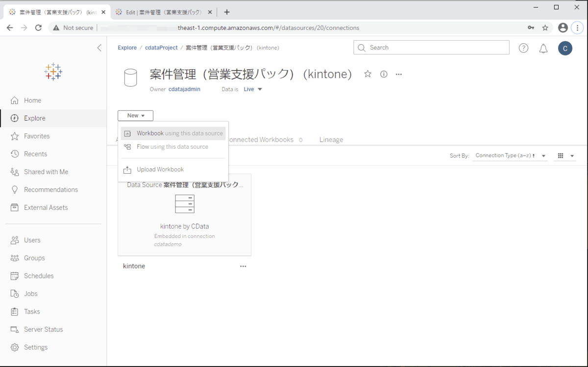Click browser profile avatar icon

[x=563, y=28]
